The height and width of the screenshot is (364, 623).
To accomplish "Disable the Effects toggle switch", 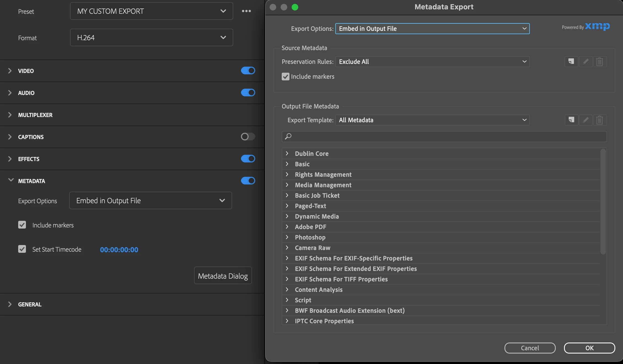I will point(248,159).
